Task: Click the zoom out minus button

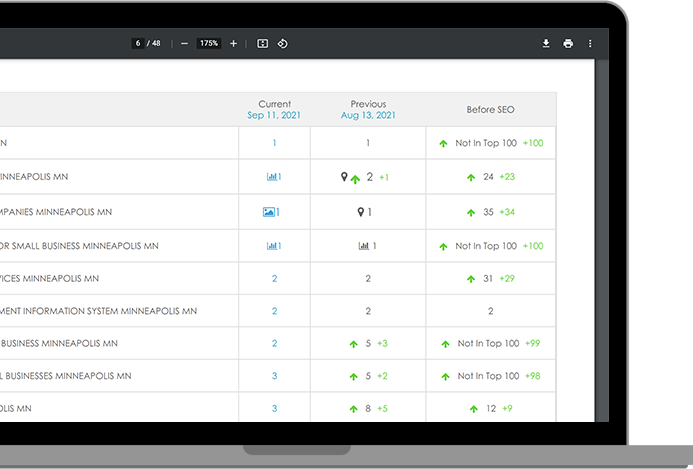Action: [x=184, y=44]
